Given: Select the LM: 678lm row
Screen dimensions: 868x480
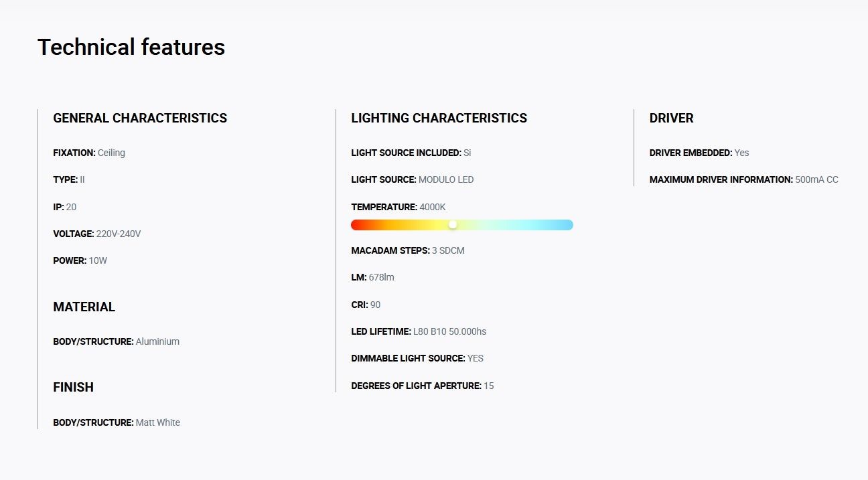Looking at the screenshot, I should point(373,277).
